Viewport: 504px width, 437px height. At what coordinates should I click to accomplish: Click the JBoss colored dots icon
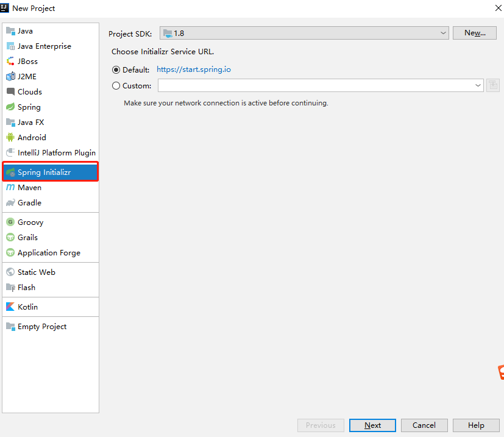click(10, 62)
